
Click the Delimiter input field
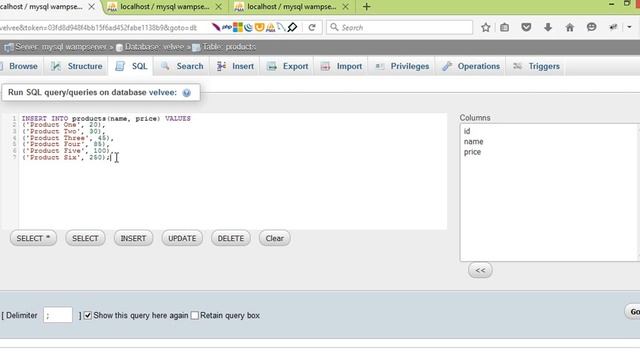(58, 315)
